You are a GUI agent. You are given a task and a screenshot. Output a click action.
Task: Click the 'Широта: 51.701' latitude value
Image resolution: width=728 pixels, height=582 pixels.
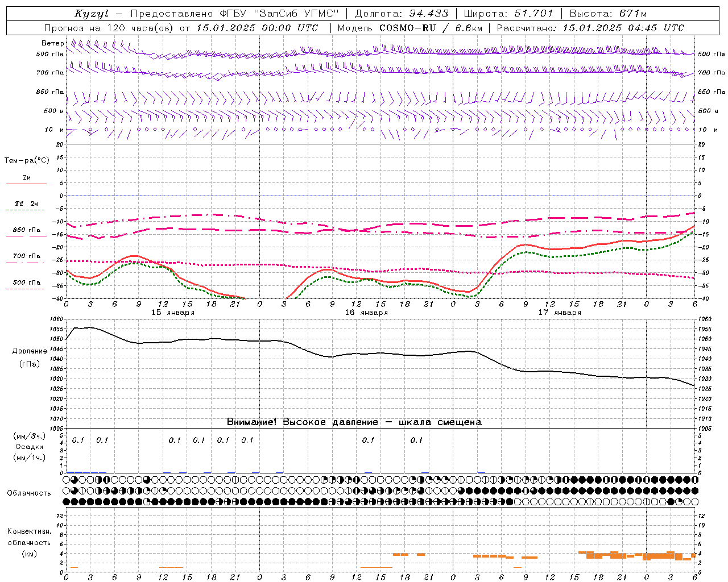pos(508,14)
